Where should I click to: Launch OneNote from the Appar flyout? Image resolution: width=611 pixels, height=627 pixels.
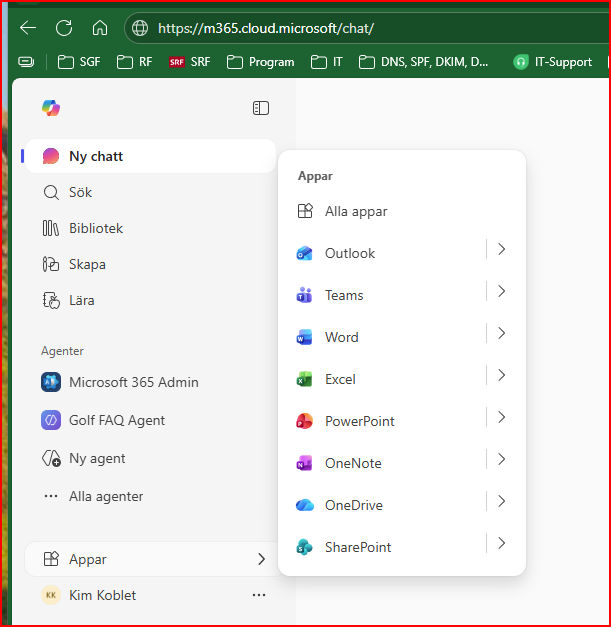tap(386, 463)
